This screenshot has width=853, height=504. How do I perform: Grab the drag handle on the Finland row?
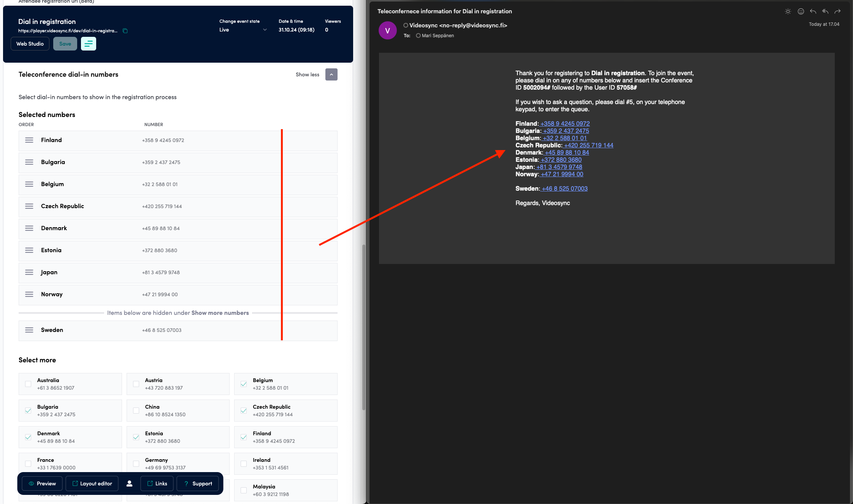(29, 140)
